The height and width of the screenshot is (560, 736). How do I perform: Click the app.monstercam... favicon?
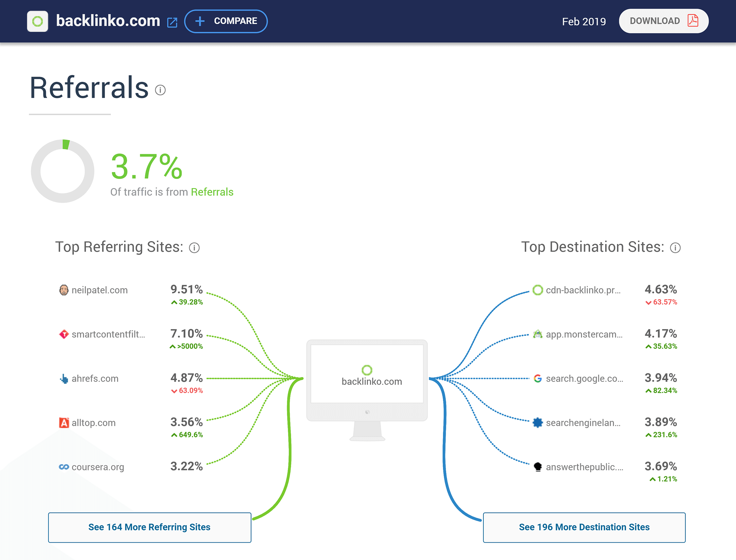pos(538,334)
